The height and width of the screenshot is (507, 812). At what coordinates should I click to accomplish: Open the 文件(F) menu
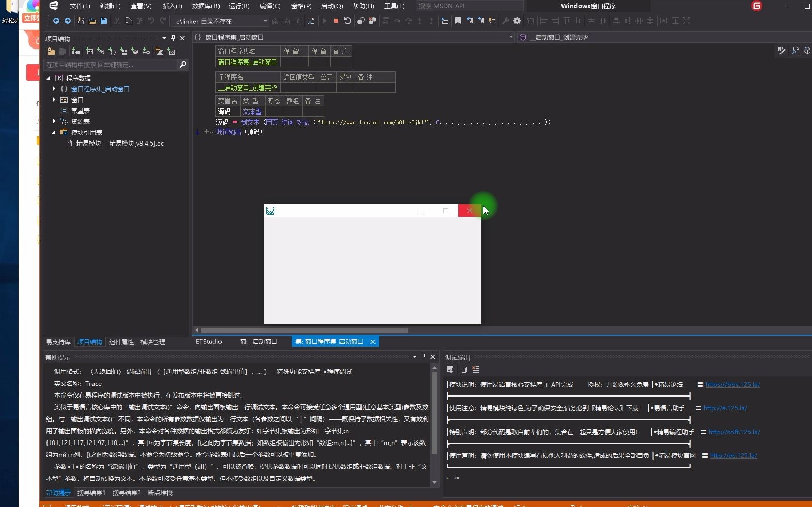point(80,6)
